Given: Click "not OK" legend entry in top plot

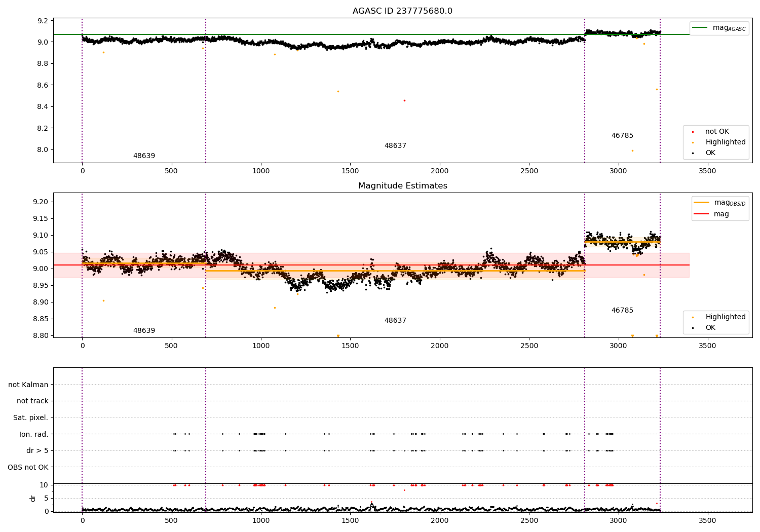Looking at the screenshot, I should click(716, 132).
